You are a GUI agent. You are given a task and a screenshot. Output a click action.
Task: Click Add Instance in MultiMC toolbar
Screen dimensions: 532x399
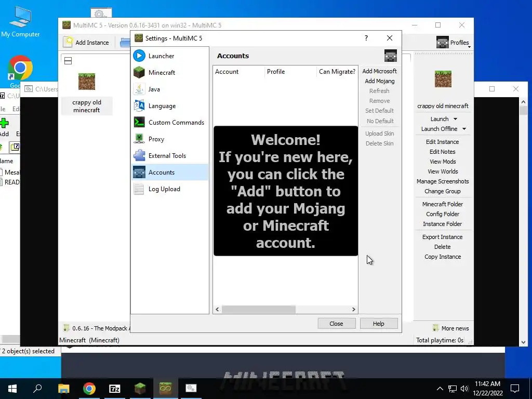[87, 43]
